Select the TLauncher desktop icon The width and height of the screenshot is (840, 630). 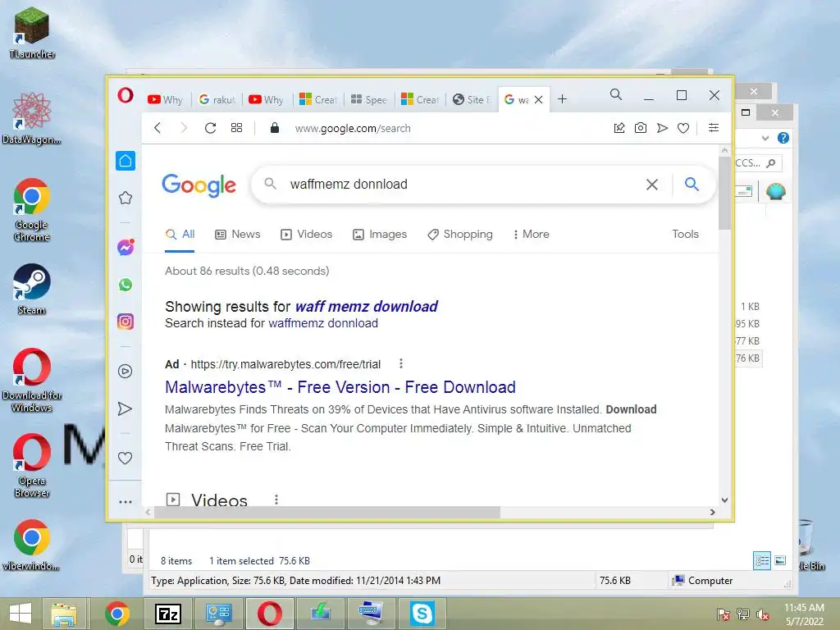(32, 32)
